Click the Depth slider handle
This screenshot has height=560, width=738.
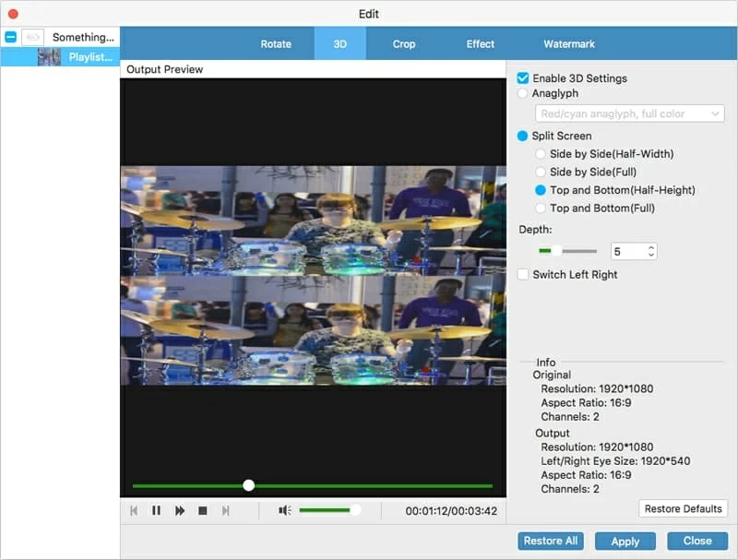(x=556, y=250)
